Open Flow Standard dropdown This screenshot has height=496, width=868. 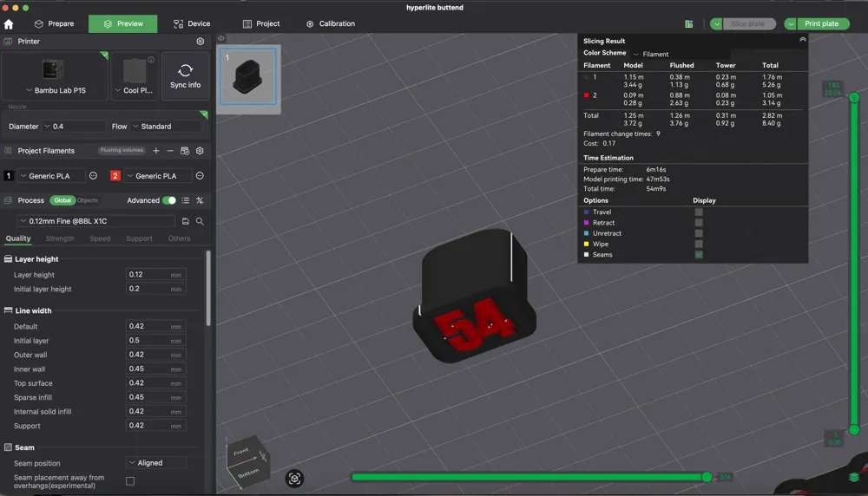point(166,127)
